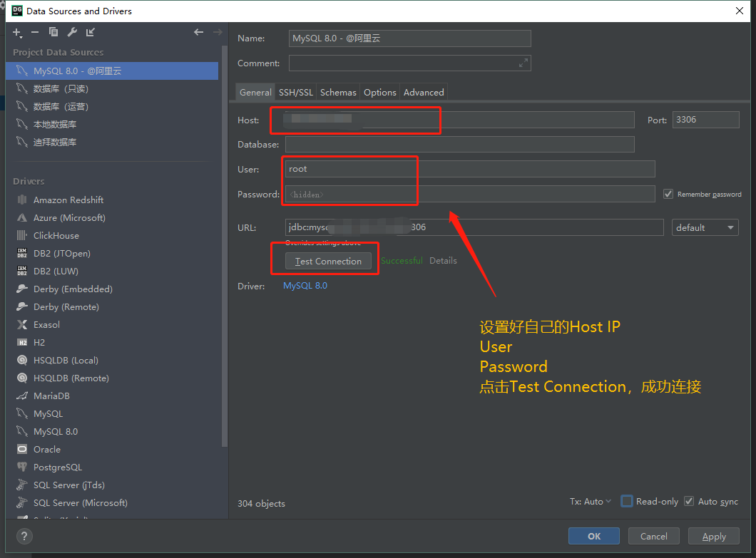This screenshot has height=558, width=756.
Task: Click the Apply button
Action: point(714,537)
